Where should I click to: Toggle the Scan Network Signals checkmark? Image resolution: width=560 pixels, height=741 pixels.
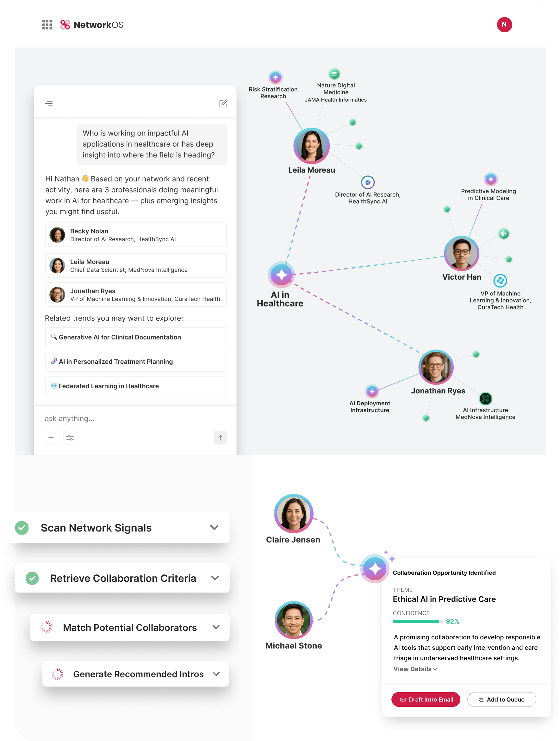22,528
